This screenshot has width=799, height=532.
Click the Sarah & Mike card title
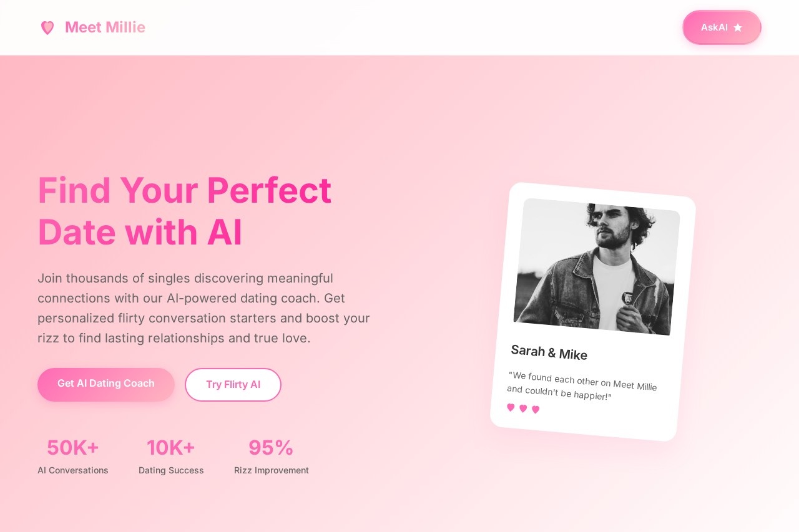(549, 352)
